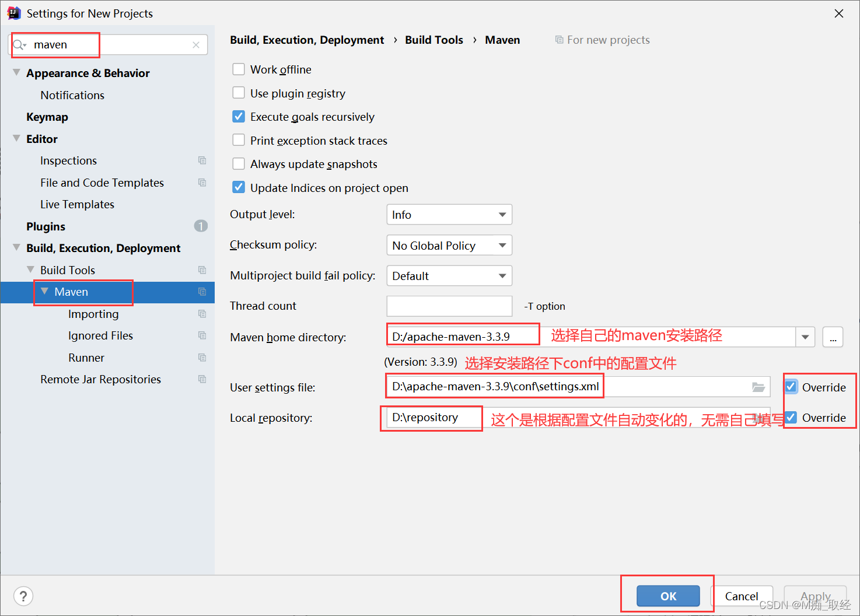Click the project-level copy icon beside Inspections

pyautogui.click(x=202, y=160)
